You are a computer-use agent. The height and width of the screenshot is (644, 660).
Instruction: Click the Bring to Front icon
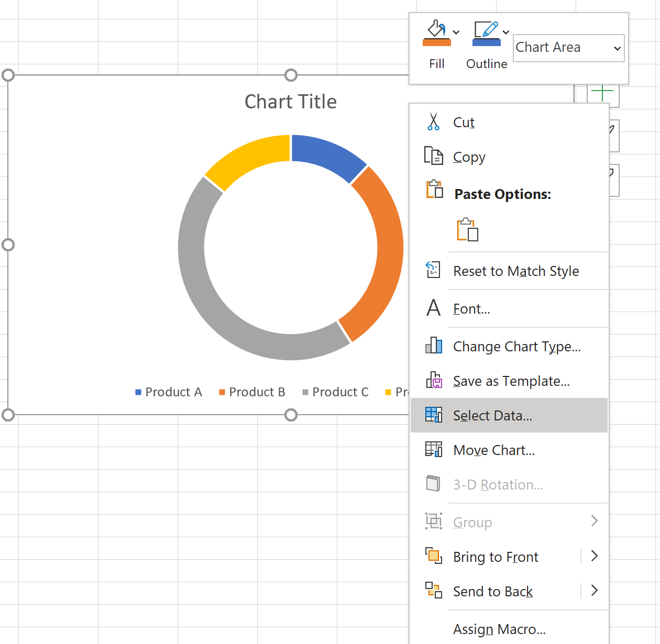(x=434, y=556)
